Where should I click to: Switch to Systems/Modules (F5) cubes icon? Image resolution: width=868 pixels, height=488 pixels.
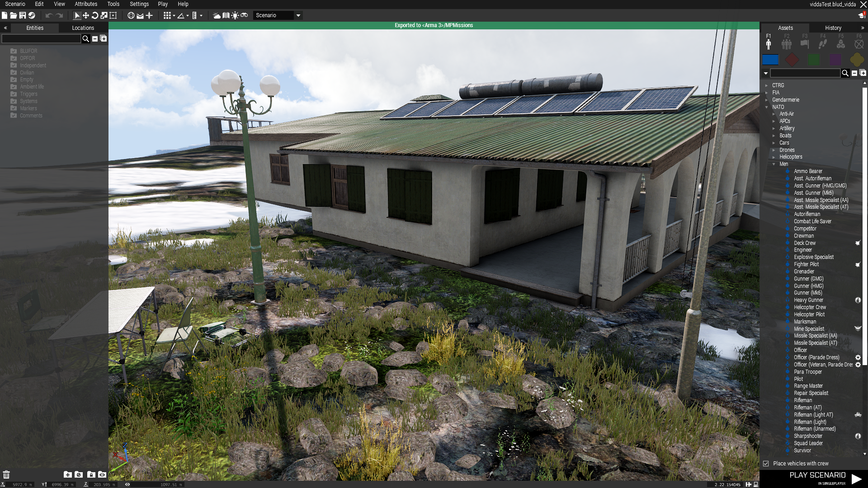[841, 41]
